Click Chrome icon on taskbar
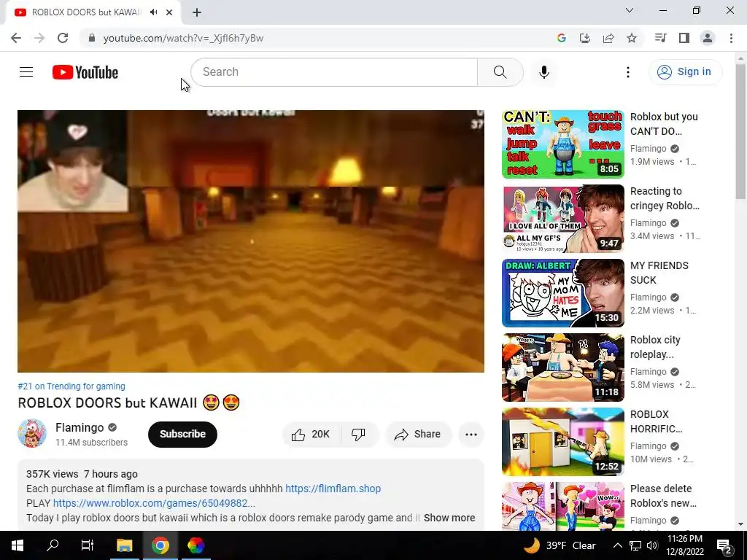 tap(160, 545)
